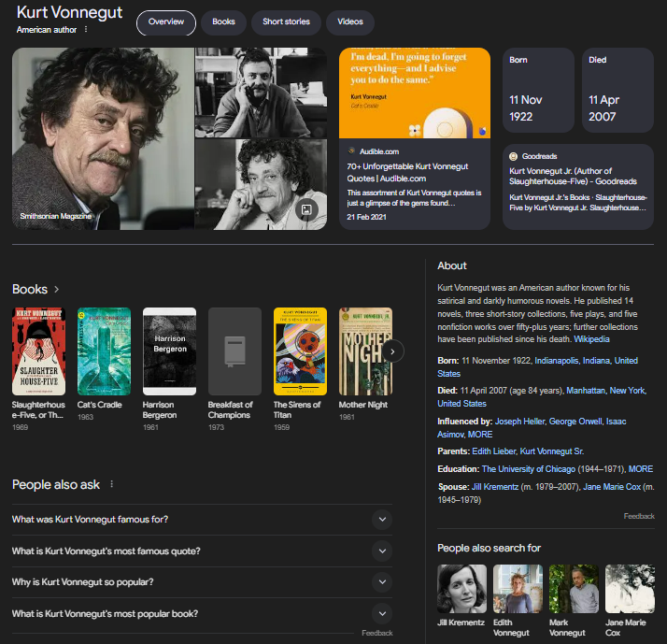Open Jill Krementz in People also search for

462,589
